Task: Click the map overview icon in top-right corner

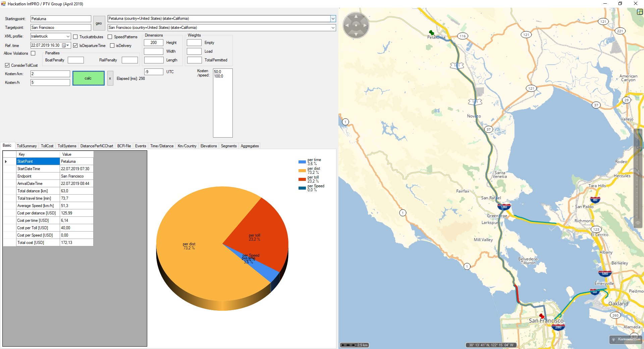Action: click(640, 12)
